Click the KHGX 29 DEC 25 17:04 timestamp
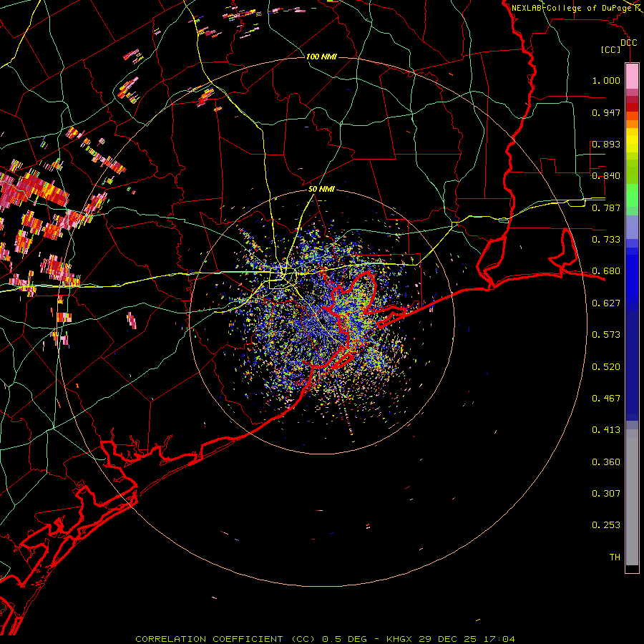Image resolution: width=644 pixels, height=644 pixels. tap(450, 639)
